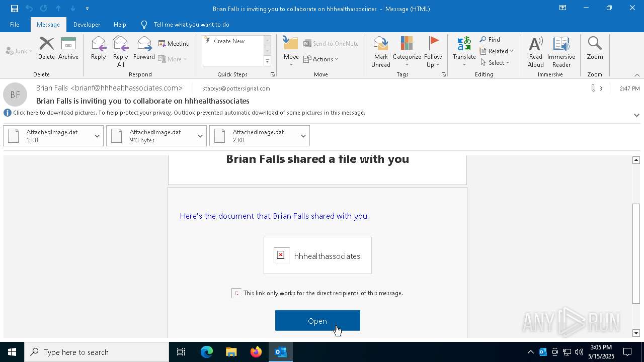Open Quick Steps dialog launcher
This screenshot has height=362, width=644.
pyautogui.click(x=273, y=74)
